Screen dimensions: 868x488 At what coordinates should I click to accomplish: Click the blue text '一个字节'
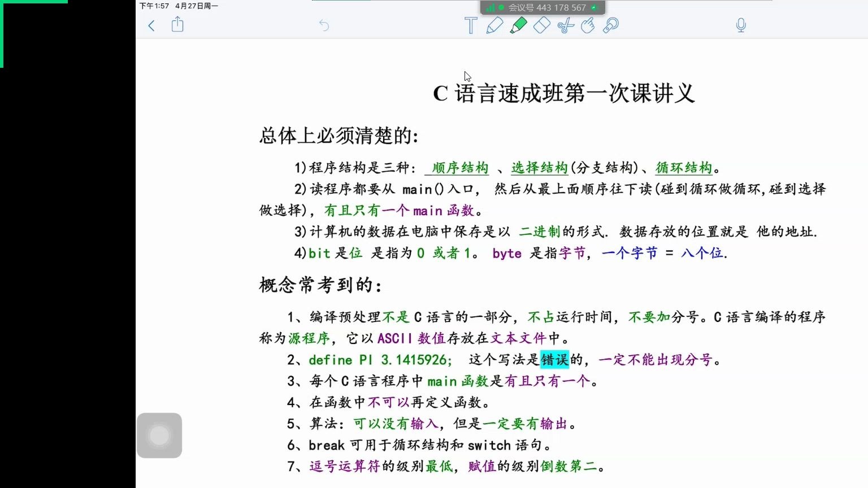[x=630, y=253]
